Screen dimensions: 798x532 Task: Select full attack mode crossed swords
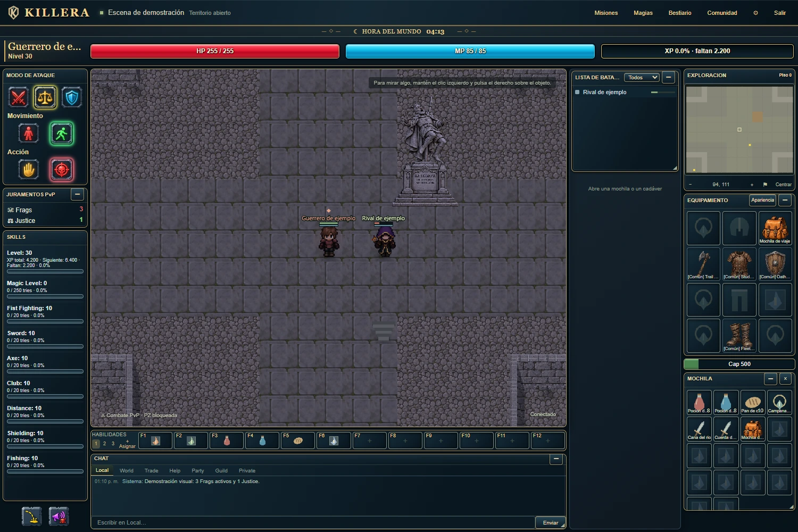pyautogui.click(x=19, y=97)
